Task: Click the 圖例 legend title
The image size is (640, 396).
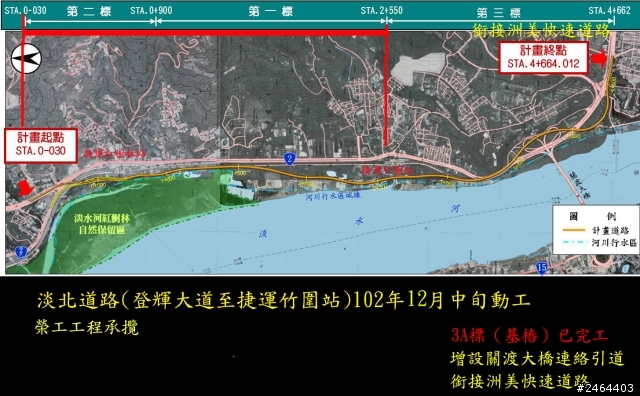Action: [593, 216]
